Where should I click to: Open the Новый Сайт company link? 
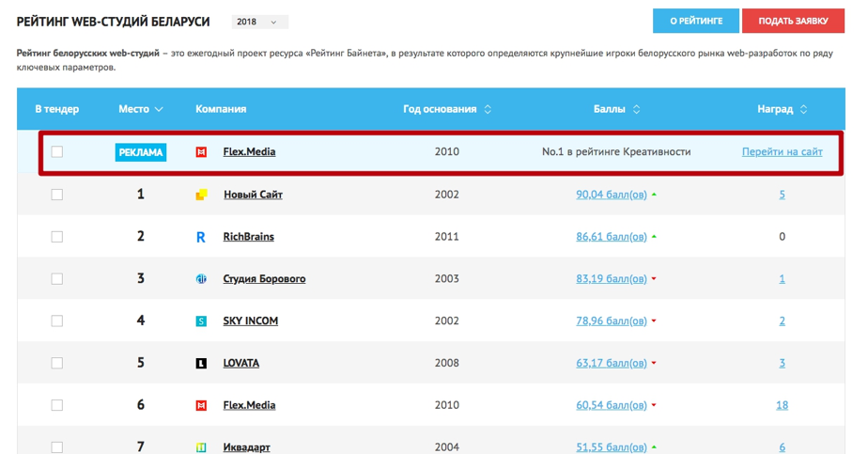pos(253,195)
